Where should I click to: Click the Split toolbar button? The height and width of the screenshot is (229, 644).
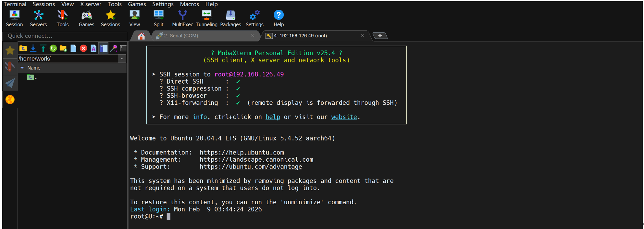coord(158,19)
